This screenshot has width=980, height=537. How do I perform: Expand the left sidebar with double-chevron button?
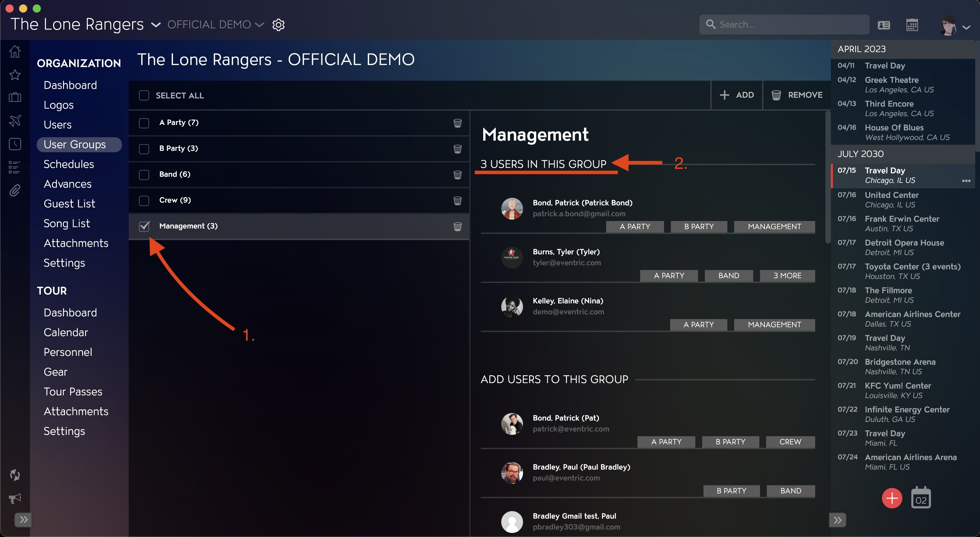(x=23, y=520)
